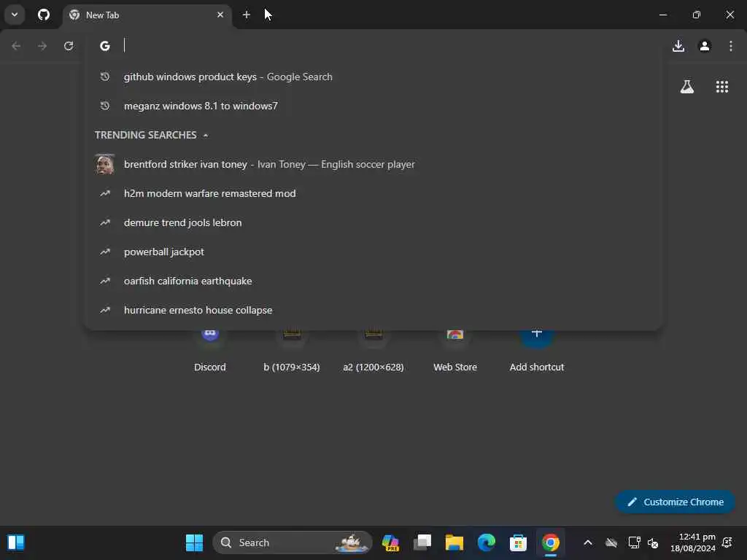Open the Web Store shortcut

455,350
